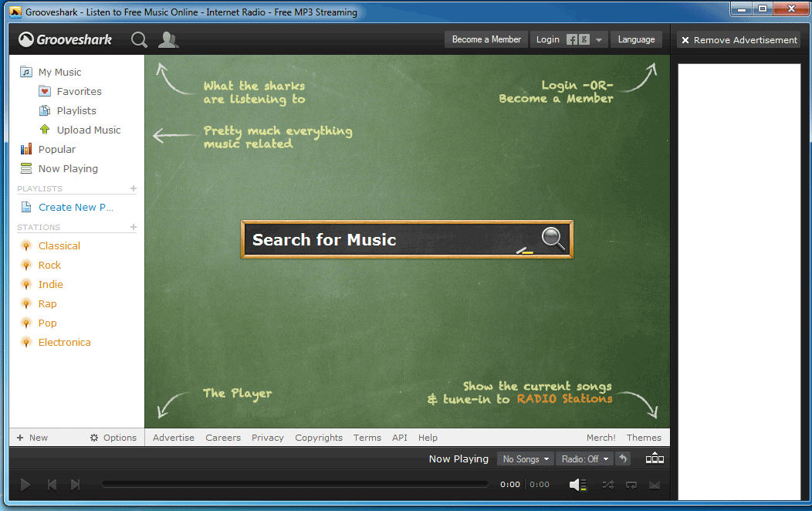Viewport: 812px width, 511px height.
Task: Click the Previous track button
Action: [x=52, y=485]
